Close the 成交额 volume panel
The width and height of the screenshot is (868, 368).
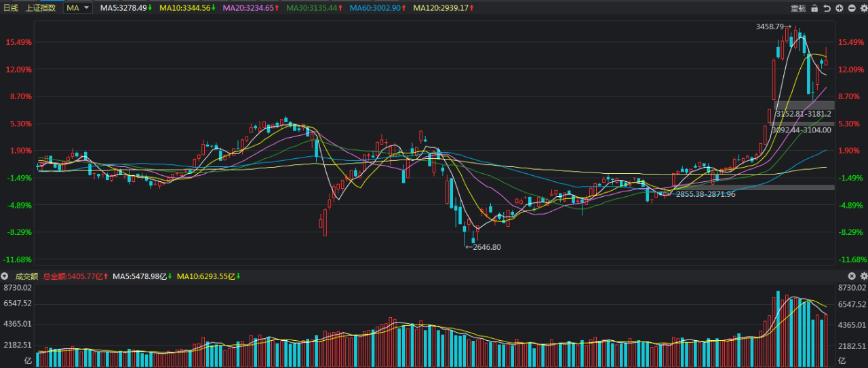point(852,276)
